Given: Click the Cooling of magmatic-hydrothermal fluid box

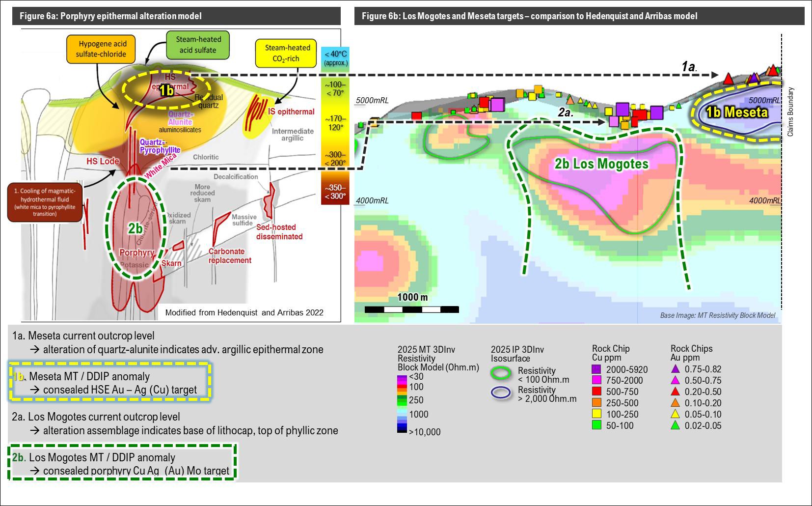Looking at the screenshot, I should 45,203.
